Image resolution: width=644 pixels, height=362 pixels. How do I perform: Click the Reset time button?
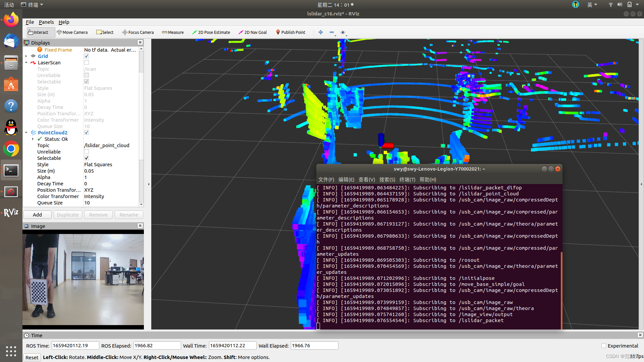pyautogui.click(x=32, y=357)
